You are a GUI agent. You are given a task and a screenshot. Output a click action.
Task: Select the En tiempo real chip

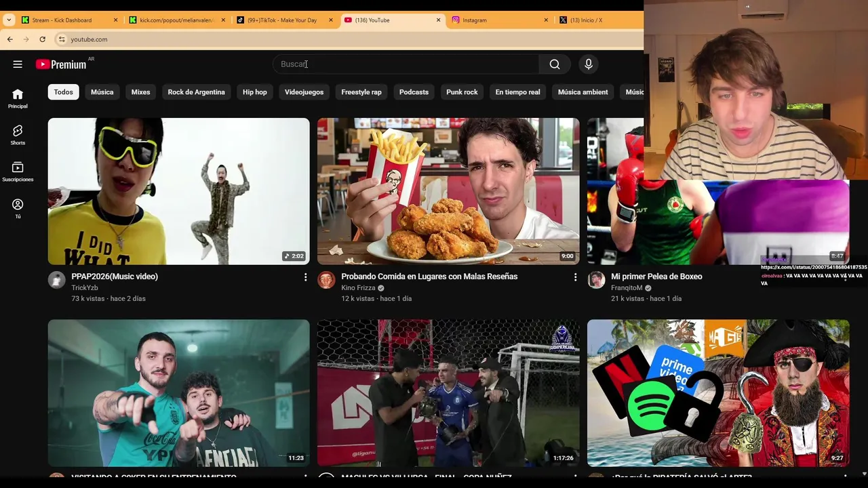[x=517, y=92]
